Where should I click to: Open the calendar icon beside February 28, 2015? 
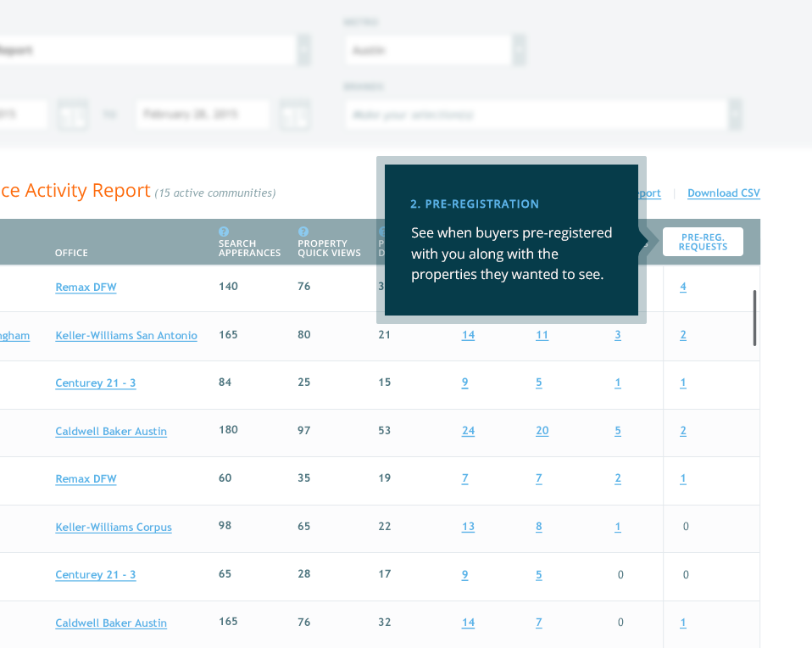[295, 115]
